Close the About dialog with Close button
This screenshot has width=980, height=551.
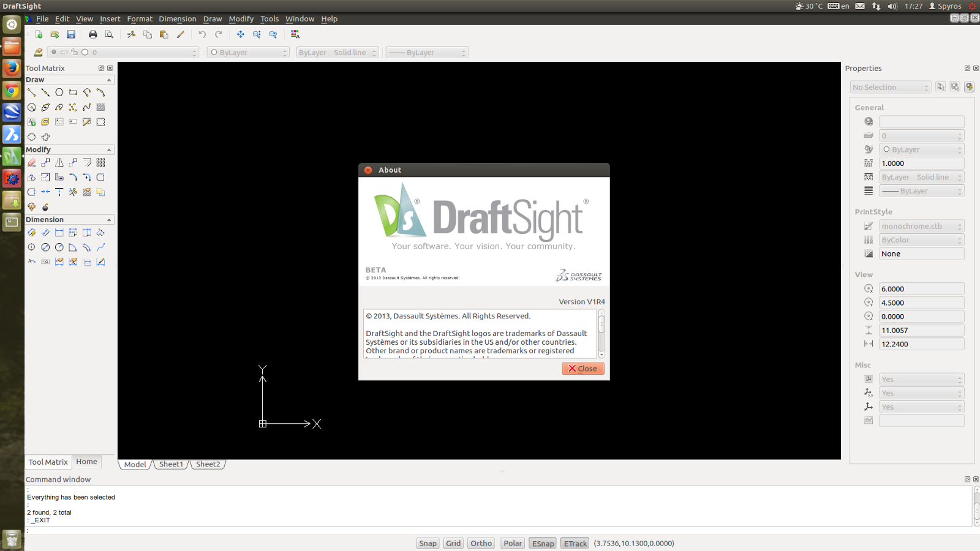point(583,369)
